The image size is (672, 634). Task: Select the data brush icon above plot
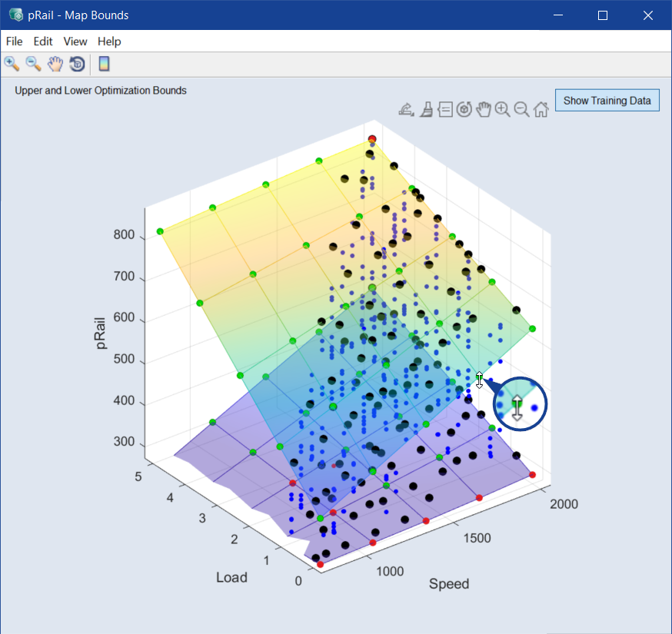click(426, 110)
